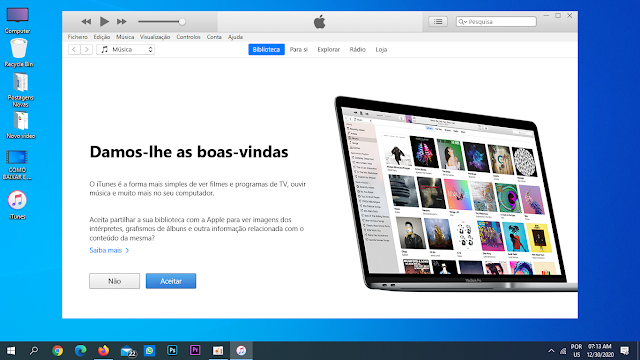Open Google Chrome from the taskbar
Screen dimensions: 640x360
tap(58, 351)
